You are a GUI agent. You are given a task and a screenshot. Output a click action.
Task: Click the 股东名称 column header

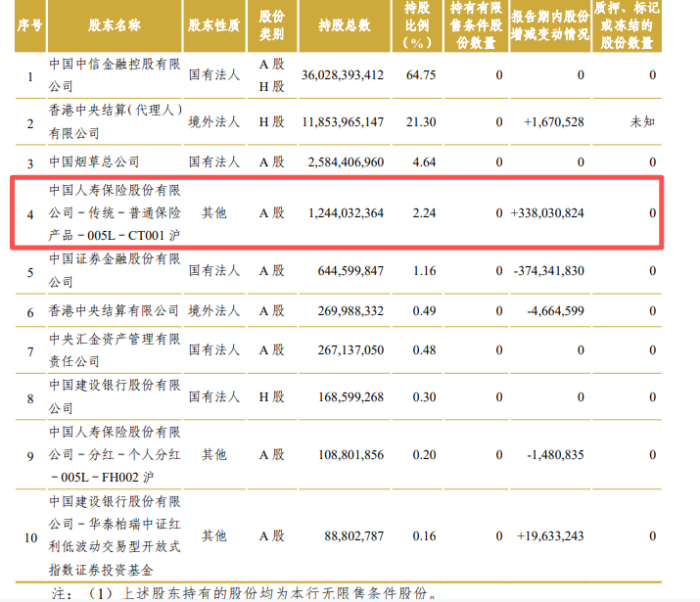(115, 25)
